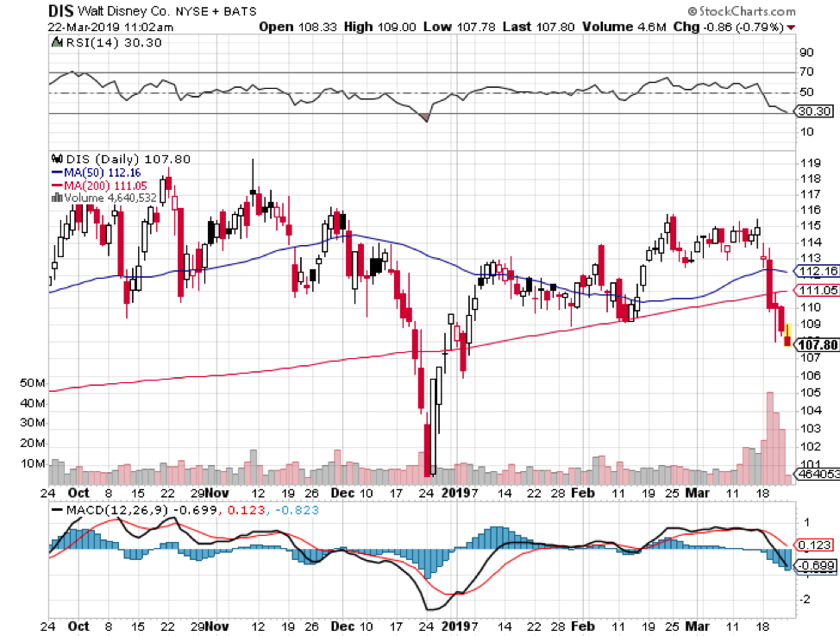Click the red 0.123 signal value in the MACD label
Image resolution: width=840 pixels, height=636 pixels.
[246, 510]
